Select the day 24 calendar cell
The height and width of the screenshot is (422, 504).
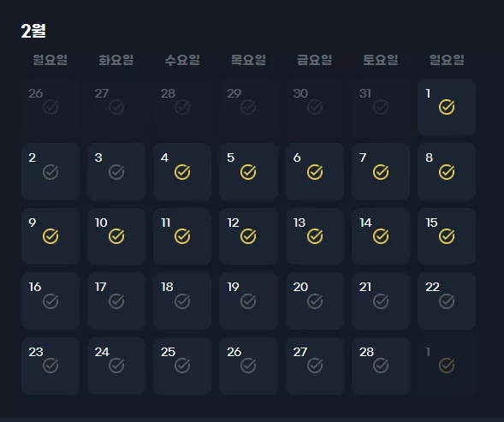pyautogui.click(x=116, y=366)
